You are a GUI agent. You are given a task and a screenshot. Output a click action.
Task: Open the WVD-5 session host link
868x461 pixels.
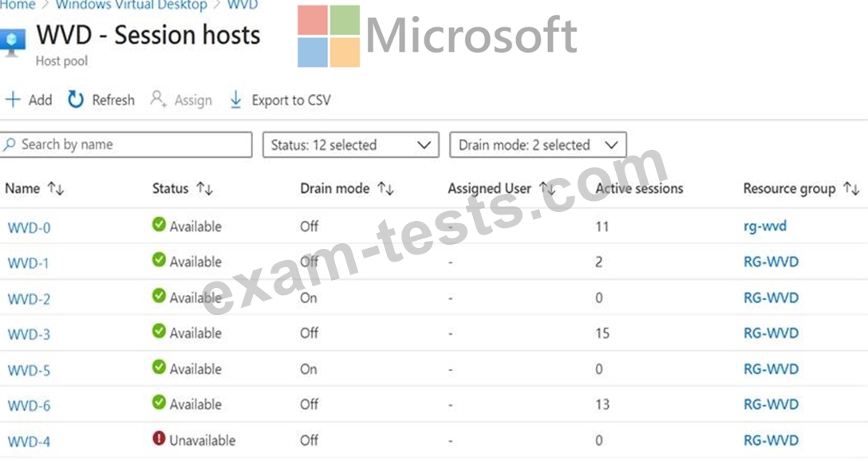pyautogui.click(x=29, y=369)
